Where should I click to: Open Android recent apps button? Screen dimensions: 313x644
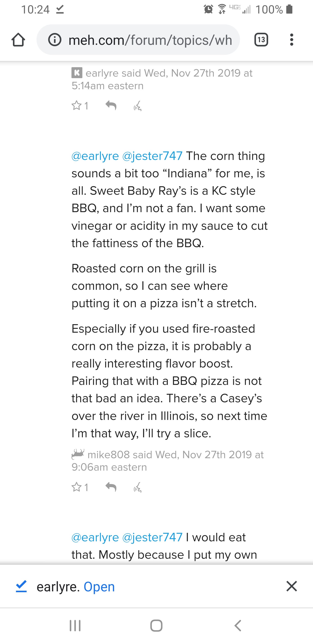(x=75, y=626)
